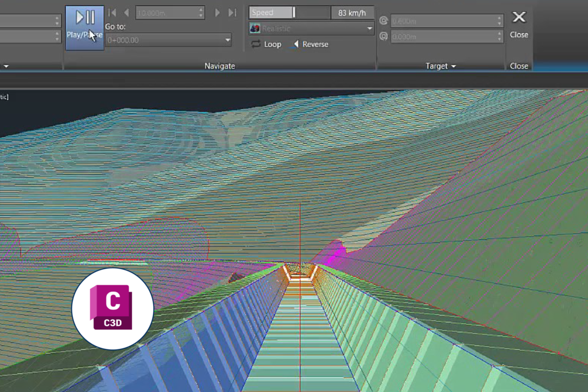
Task: Click the step increment 10.000m field
Action: click(165, 13)
